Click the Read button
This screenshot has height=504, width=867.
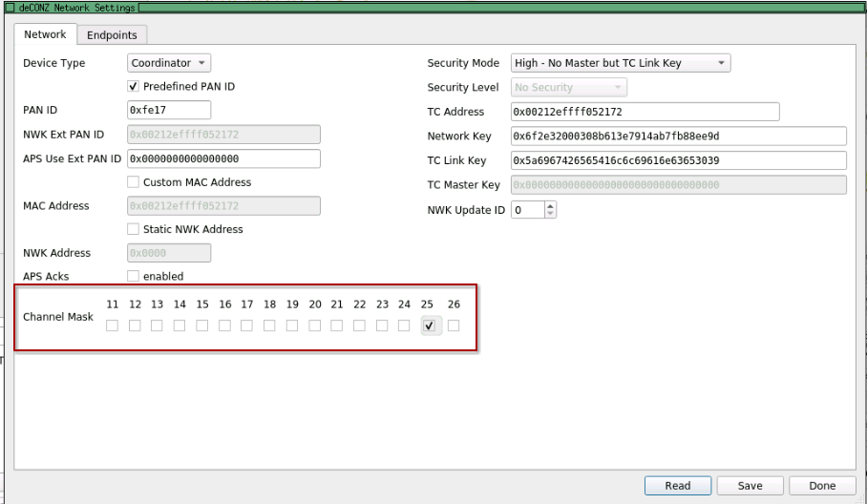coord(677,486)
